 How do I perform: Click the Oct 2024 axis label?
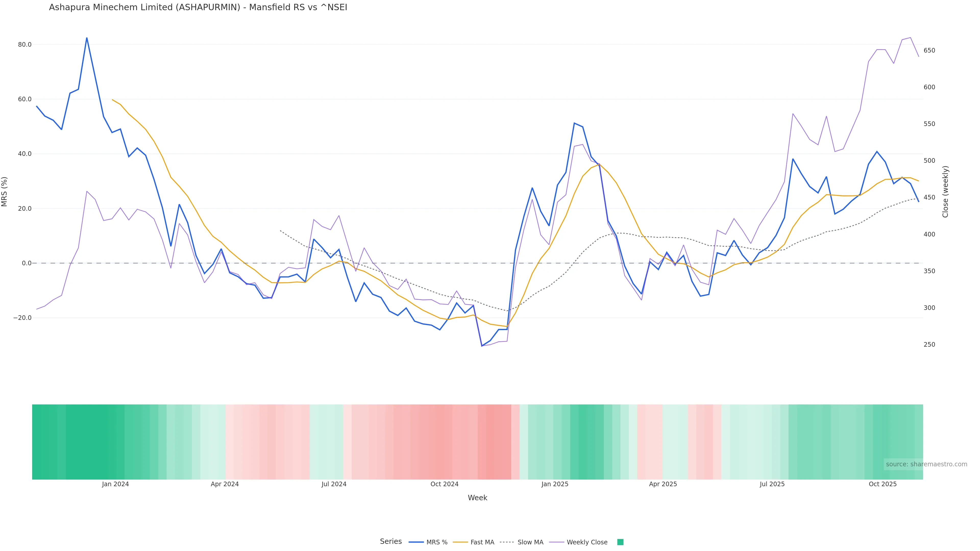[444, 484]
